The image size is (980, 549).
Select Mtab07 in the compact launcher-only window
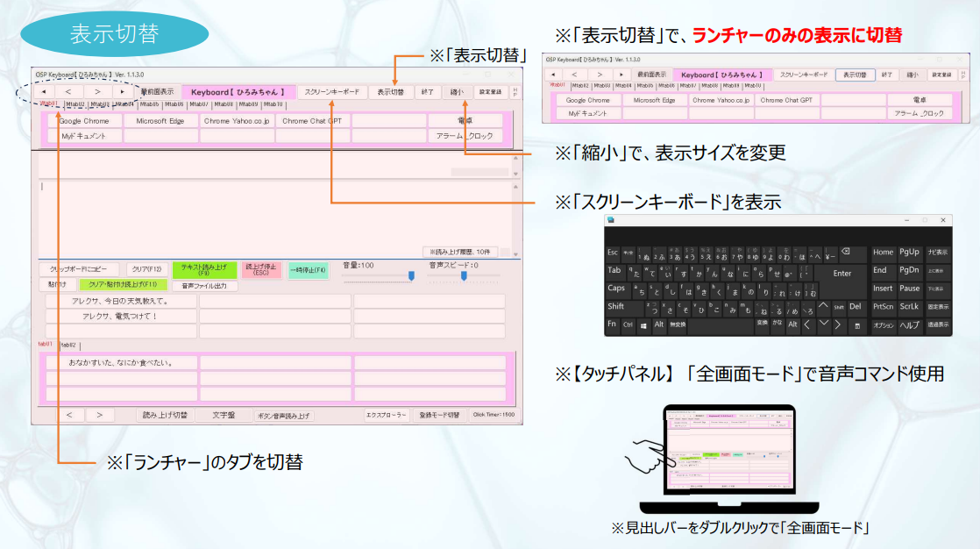coord(688,86)
